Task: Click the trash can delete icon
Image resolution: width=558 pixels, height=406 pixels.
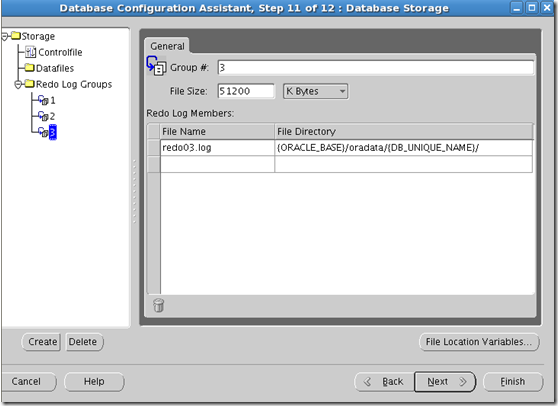Action: point(158,305)
